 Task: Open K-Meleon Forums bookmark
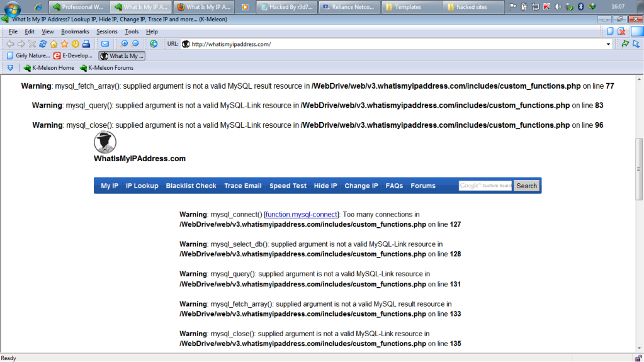click(x=107, y=68)
